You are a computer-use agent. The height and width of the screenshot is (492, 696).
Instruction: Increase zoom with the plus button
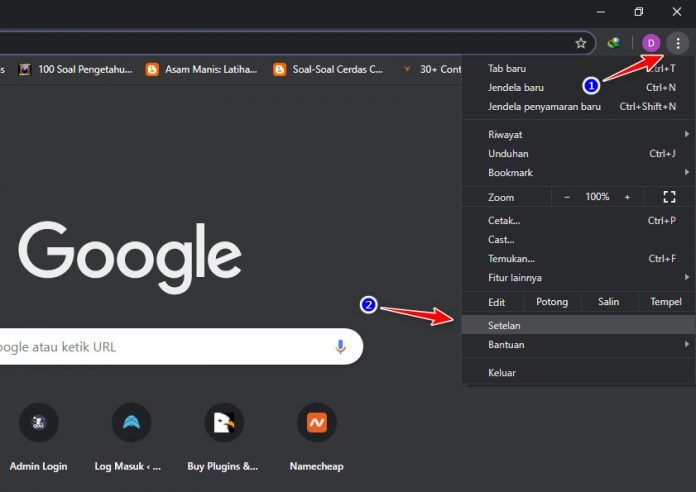627,197
